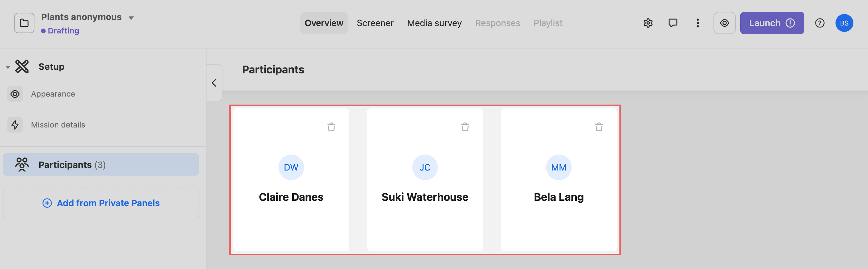Image resolution: width=868 pixels, height=269 pixels.
Task: Go to the Media survey tab
Action: [434, 23]
